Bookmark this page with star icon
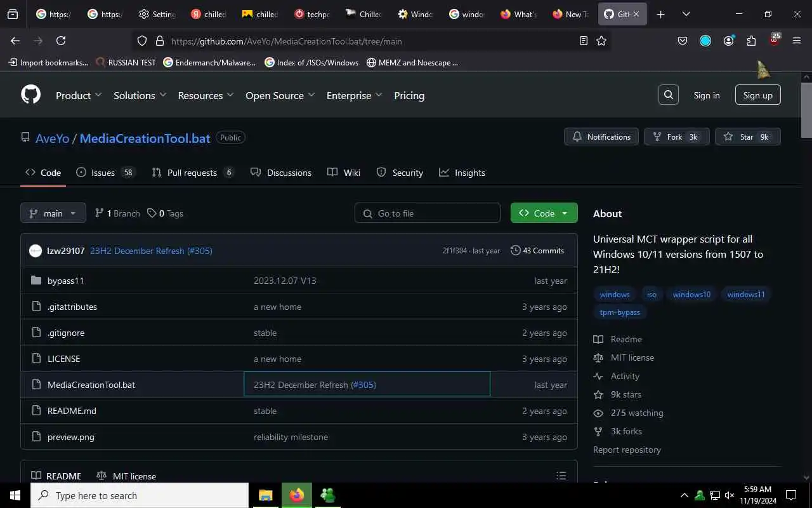Viewport: 812px width, 508px height. [601, 41]
